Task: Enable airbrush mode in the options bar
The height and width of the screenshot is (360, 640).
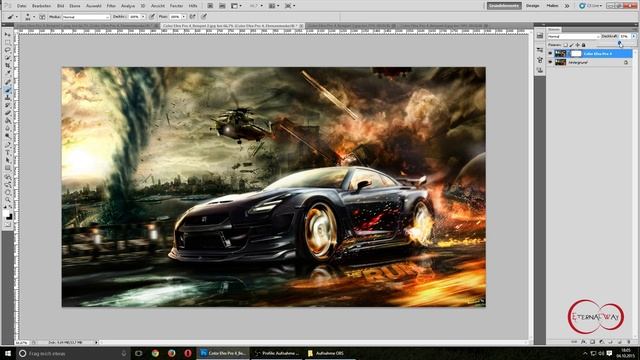Action: point(192,17)
